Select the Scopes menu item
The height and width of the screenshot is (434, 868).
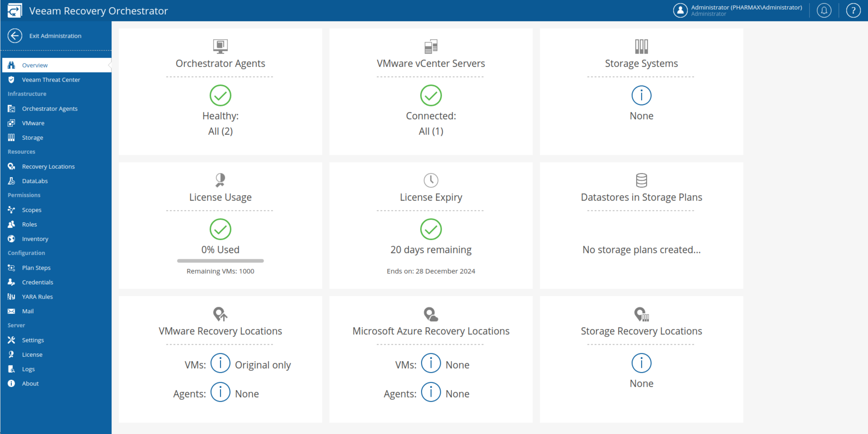pos(32,209)
